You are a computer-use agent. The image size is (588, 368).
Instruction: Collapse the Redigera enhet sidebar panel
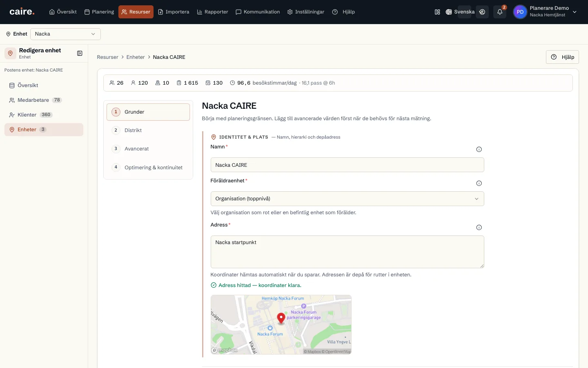coord(80,53)
